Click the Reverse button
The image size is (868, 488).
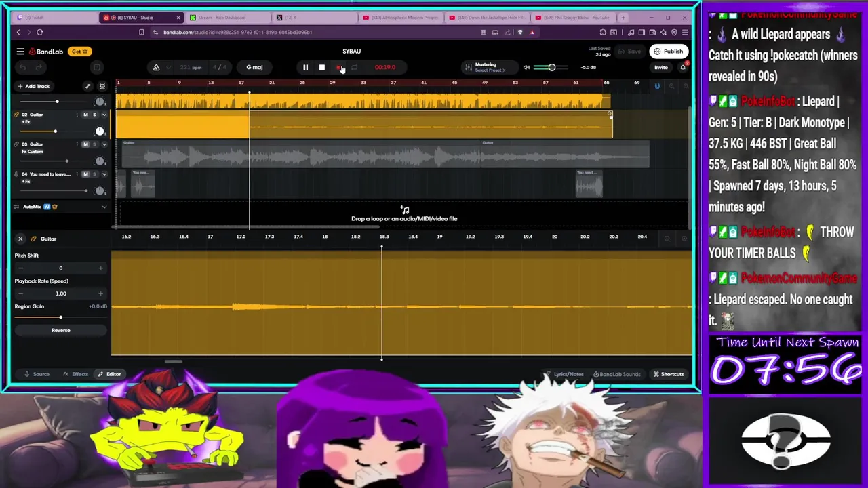(60, 330)
